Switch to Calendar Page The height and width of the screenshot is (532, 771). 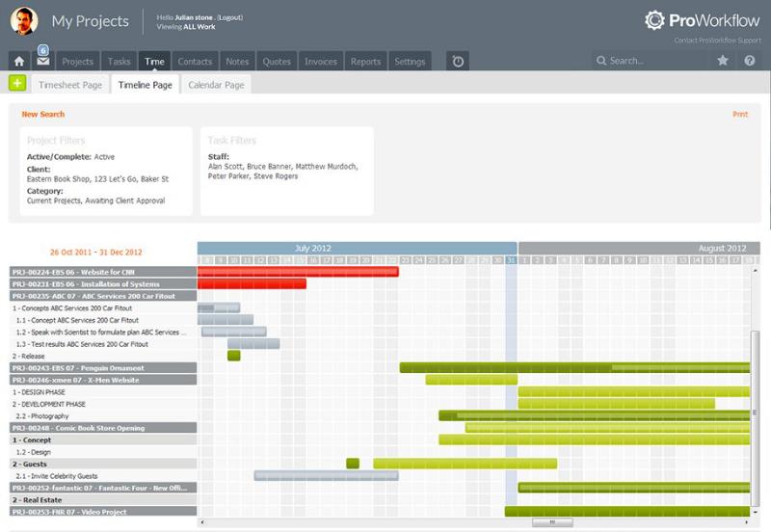click(x=216, y=85)
